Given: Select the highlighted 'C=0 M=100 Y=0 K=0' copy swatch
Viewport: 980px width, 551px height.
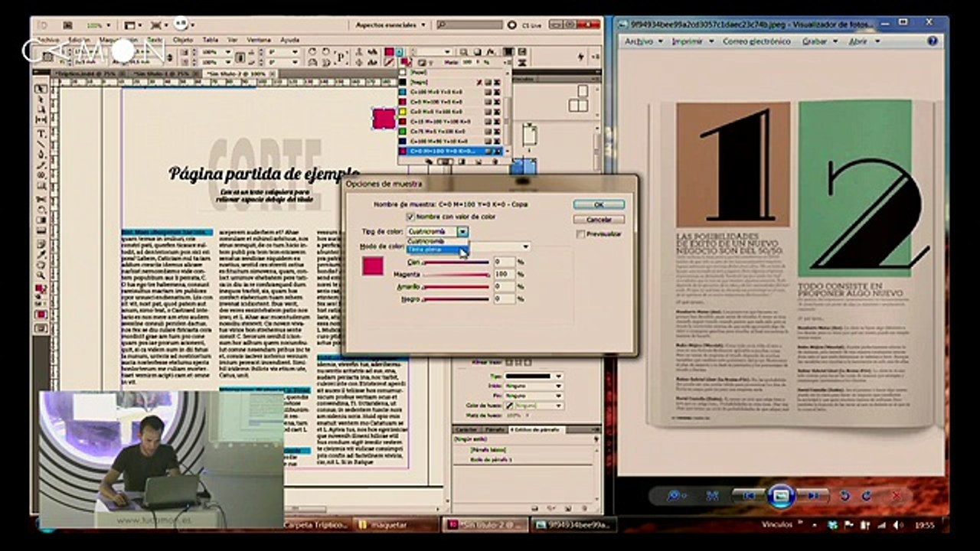Looking at the screenshot, I should click(450, 152).
